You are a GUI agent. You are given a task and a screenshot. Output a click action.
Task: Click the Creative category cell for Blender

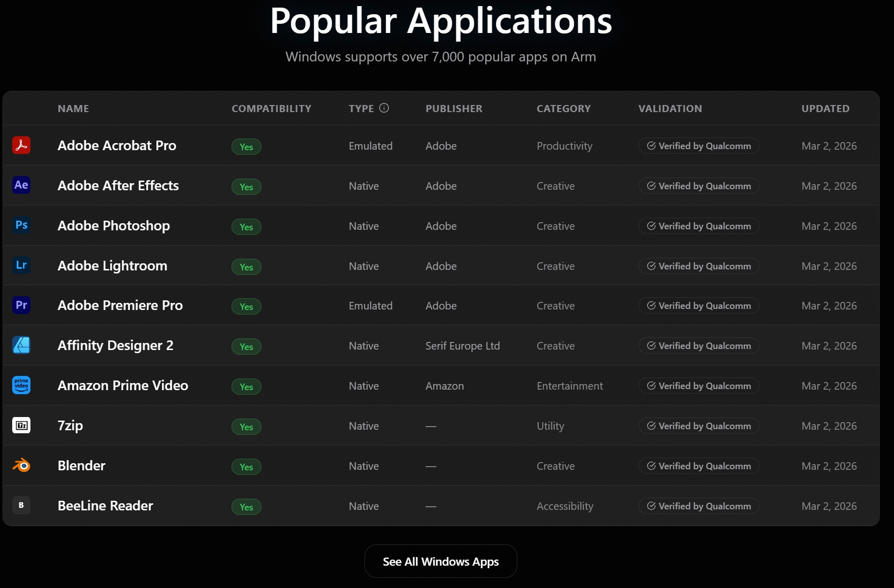[556, 466]
